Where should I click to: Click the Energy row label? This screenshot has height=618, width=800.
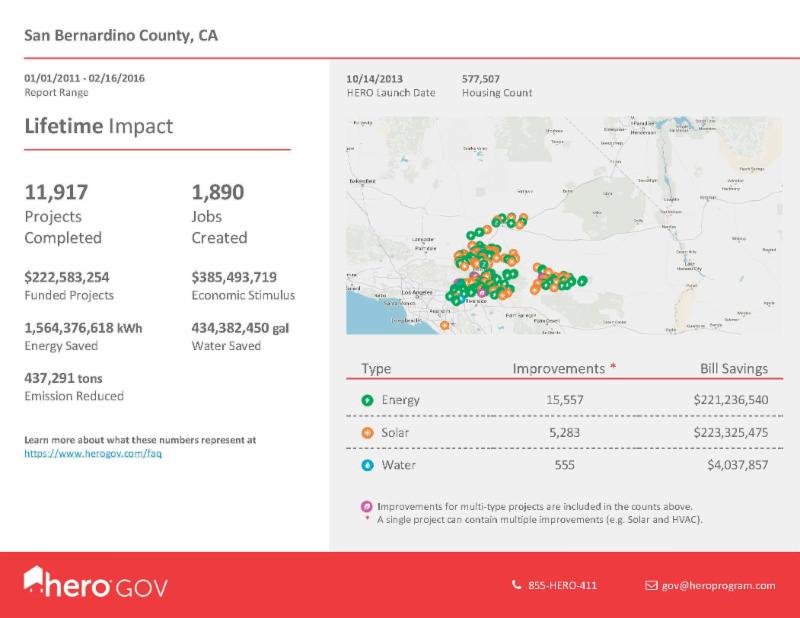click(x=401, y=400)
